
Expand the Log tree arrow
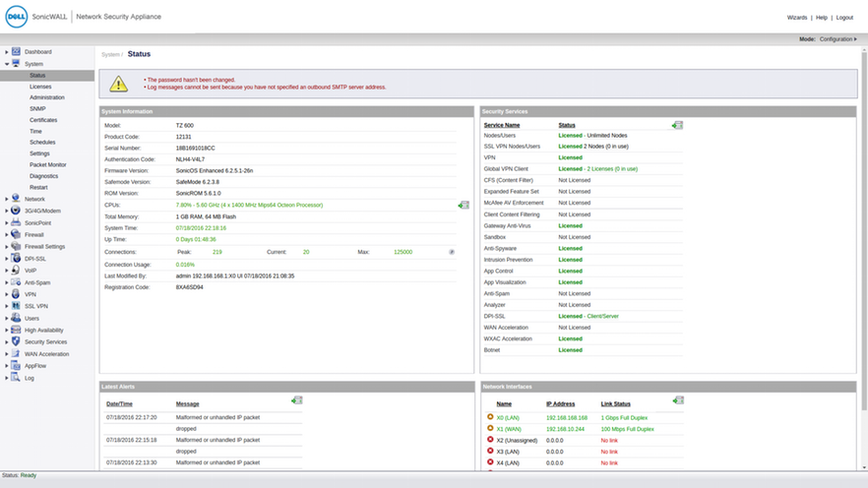pos(7,379)
